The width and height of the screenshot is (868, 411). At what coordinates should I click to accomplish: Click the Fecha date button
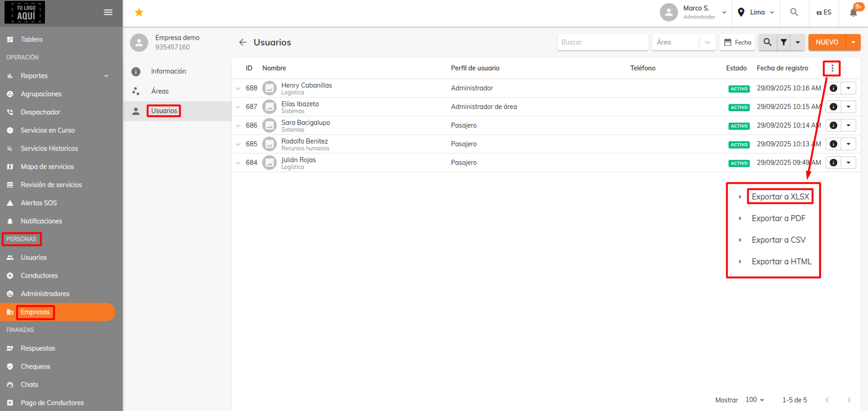[x=738, y=42]
